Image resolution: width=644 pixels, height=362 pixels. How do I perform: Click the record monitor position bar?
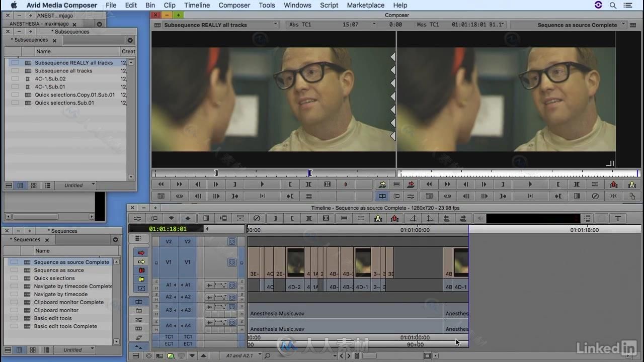[518, 173]
